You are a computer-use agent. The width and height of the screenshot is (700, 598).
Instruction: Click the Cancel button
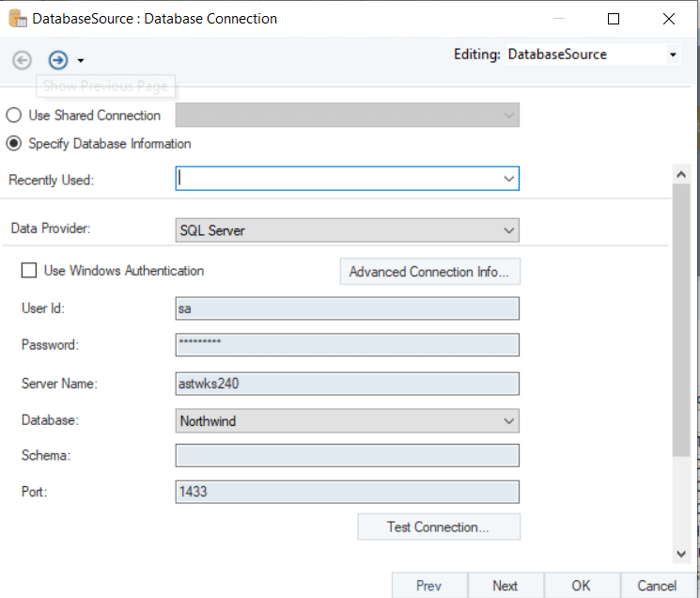click(657, 585)
